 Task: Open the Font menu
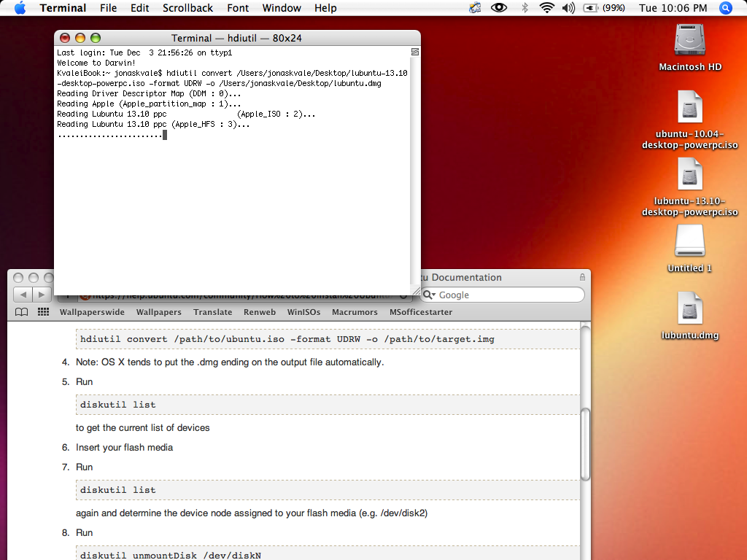pos(238,8)
